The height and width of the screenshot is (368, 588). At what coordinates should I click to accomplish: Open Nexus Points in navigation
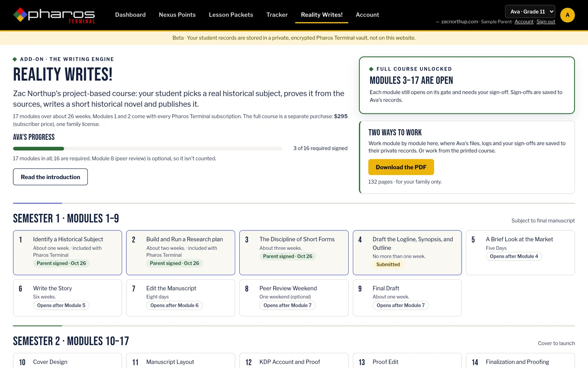point(177,15)
